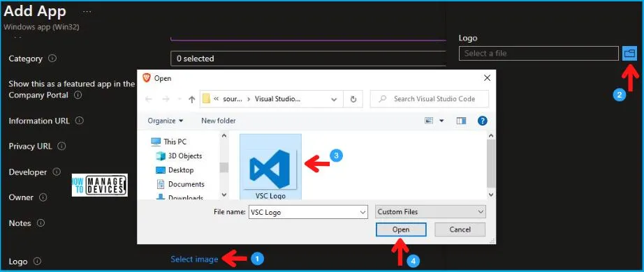Click the info icon next to Notes
The height and width of the screenshot is (272, 644).
click(41, 222)
